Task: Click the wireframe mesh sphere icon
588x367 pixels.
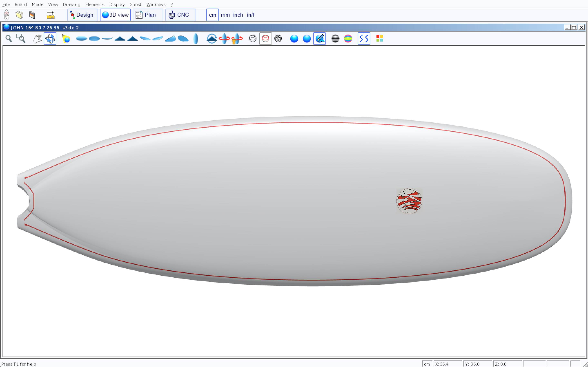Action: tap(278, 39)
